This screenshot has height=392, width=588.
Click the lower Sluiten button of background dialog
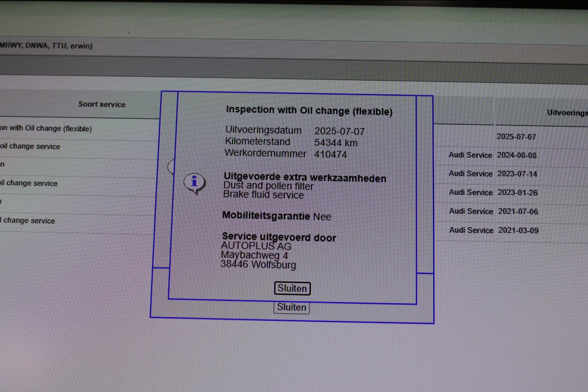pos(292,308)
